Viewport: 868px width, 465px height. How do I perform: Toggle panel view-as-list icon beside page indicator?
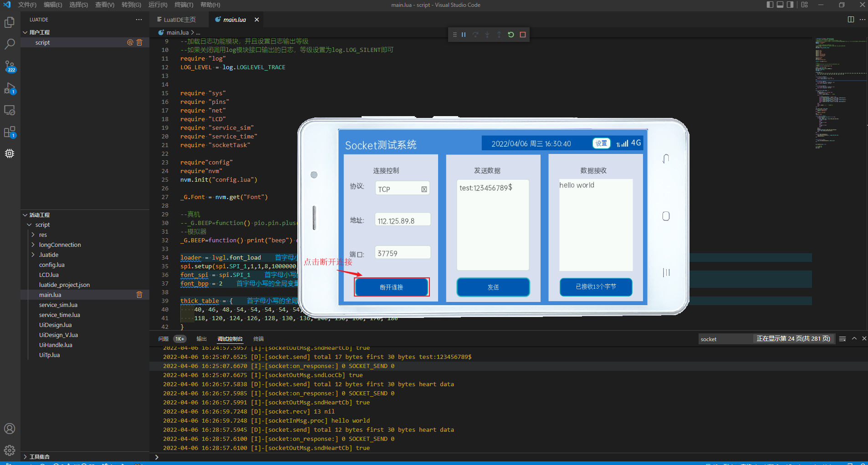pyautogui.click(x=842, y=339)
